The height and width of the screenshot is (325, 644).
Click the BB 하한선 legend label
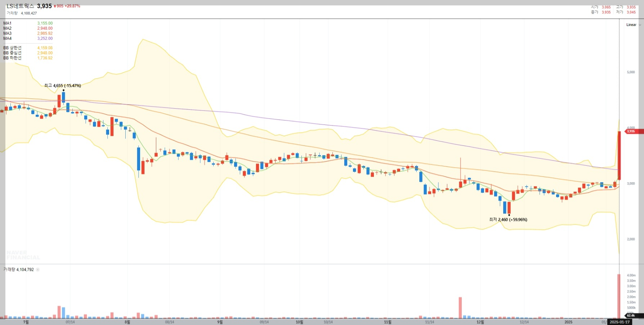(12, 58)
